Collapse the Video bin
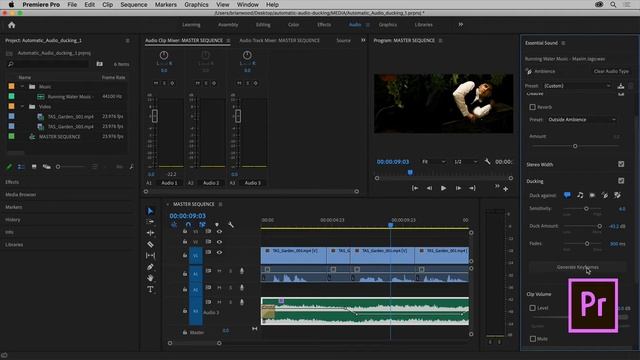The height and width of the screenshot is (360, 640). pyautogui.click(x=22, y=107)
